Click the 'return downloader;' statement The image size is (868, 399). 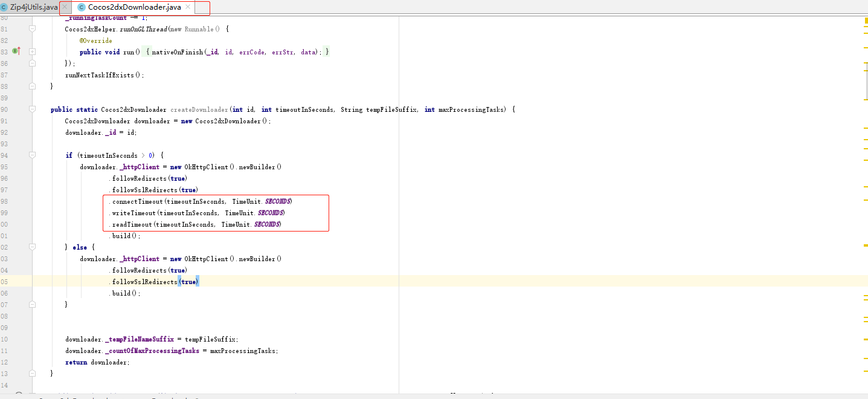tap(97, 362)
